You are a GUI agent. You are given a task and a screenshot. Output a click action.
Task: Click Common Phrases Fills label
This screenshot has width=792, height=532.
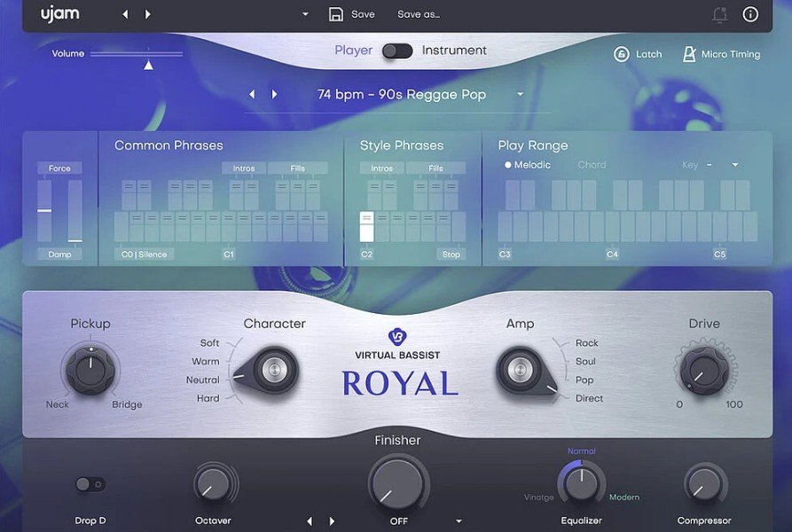pyautogui.click(x=297, y=168)
